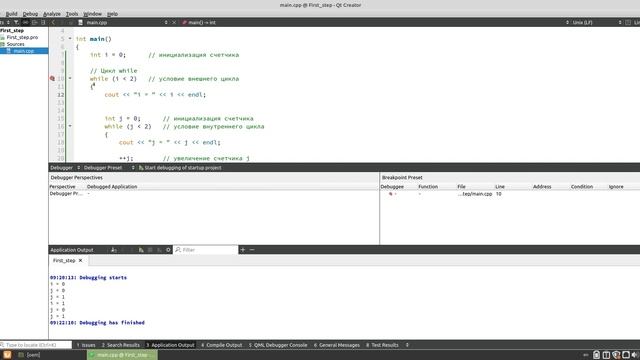Select First_step.pro in the project tree
Viewport: 640px width, 360px height.
pyautogui.click(x=22, y=37)
